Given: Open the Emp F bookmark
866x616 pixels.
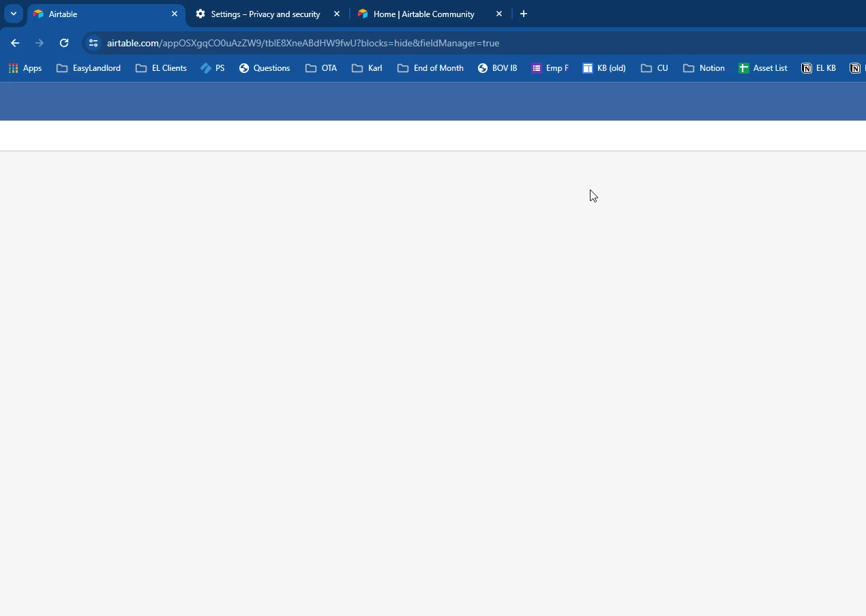Looking at the screenshot, I should pyautogui.click(x=550, y=68).
